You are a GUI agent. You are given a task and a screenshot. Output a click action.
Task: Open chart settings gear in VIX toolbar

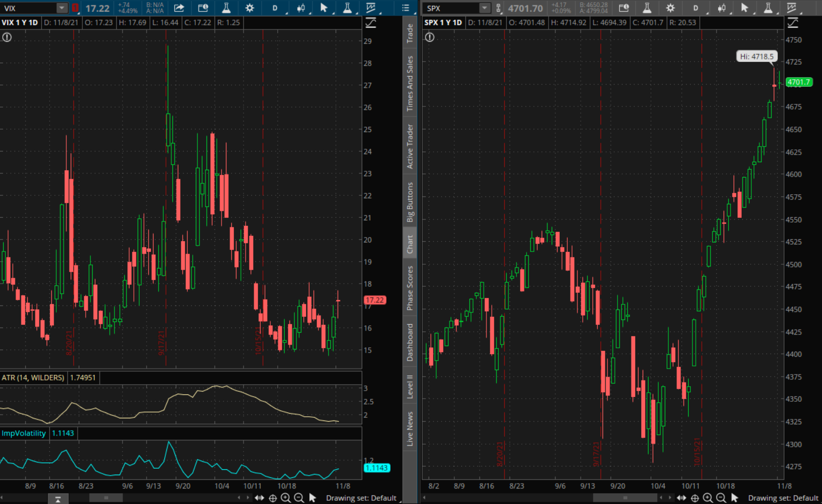coord(250,8)
